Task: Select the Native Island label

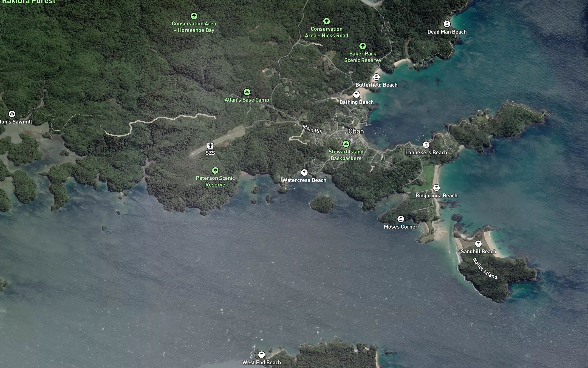Action: 485,268
